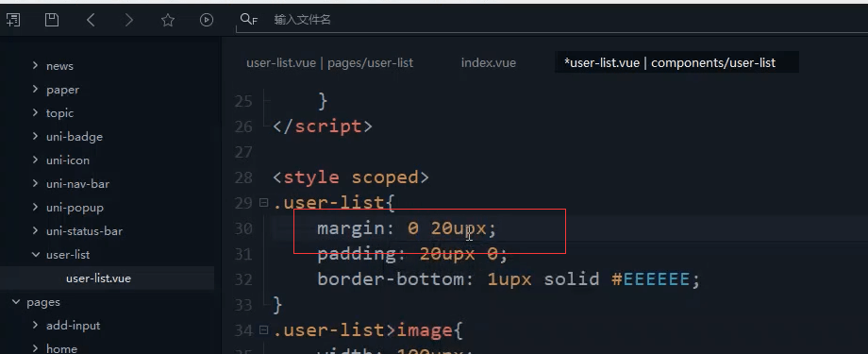This screenshot has width=868, height=354.
Task: Click the padding: 20upx 0 line
Action: [x=412, y=254]
